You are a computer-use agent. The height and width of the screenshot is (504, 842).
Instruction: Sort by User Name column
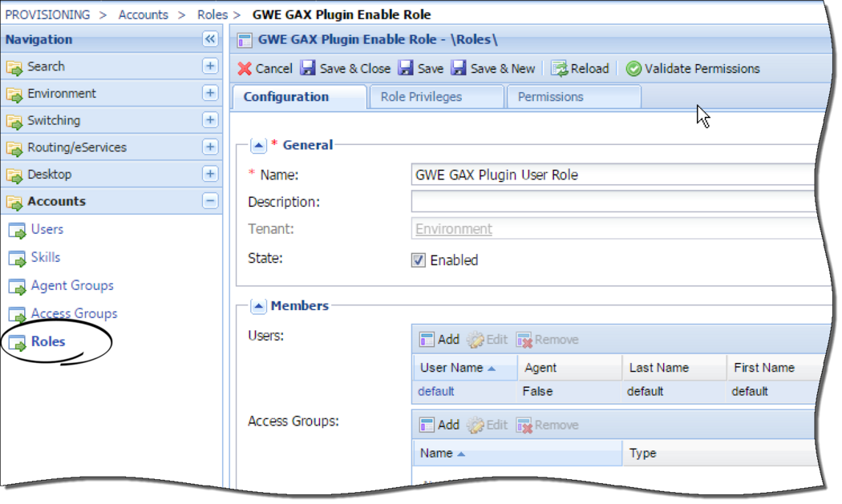(x=464, y=368)
